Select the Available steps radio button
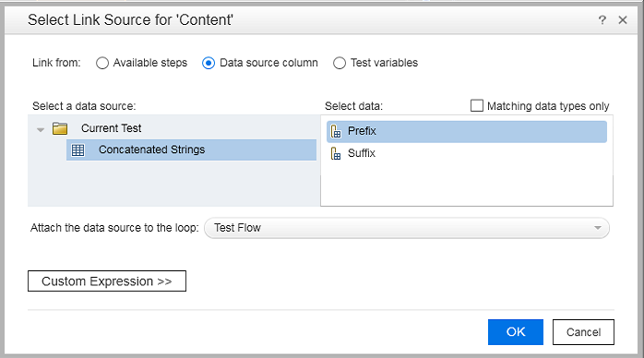 [102, 63]
